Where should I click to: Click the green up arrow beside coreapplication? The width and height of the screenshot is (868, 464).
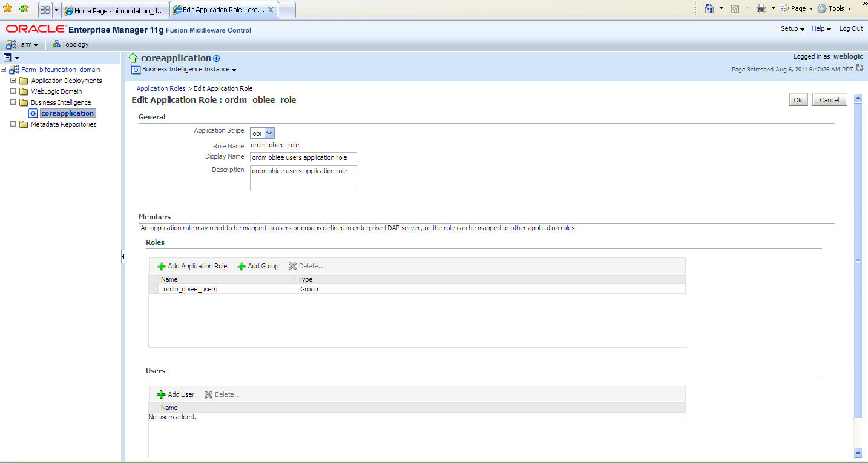tap(134, 58)
